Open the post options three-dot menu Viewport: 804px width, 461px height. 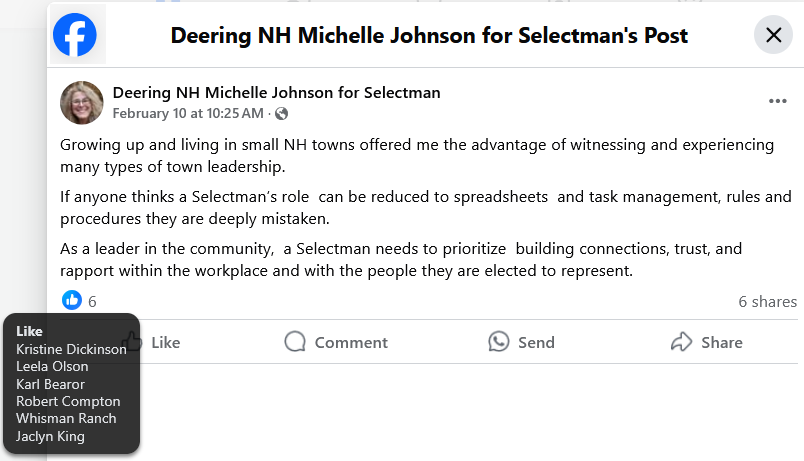point(778,101)
